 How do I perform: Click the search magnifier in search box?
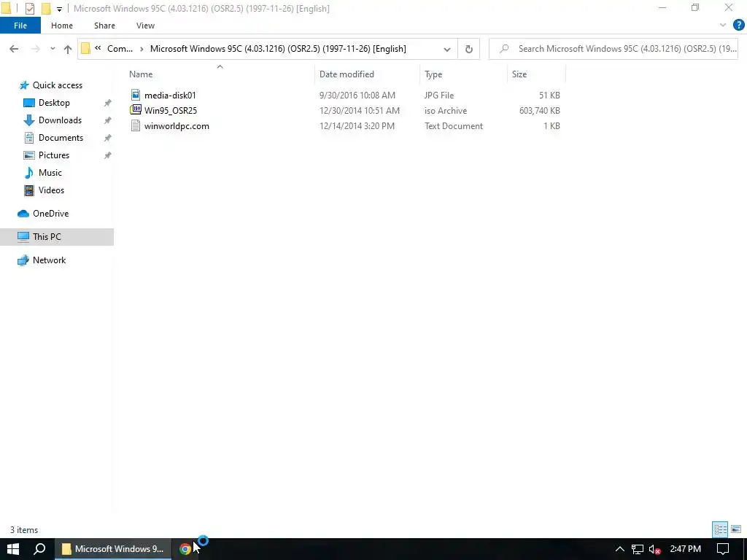[x=504, y=49]
